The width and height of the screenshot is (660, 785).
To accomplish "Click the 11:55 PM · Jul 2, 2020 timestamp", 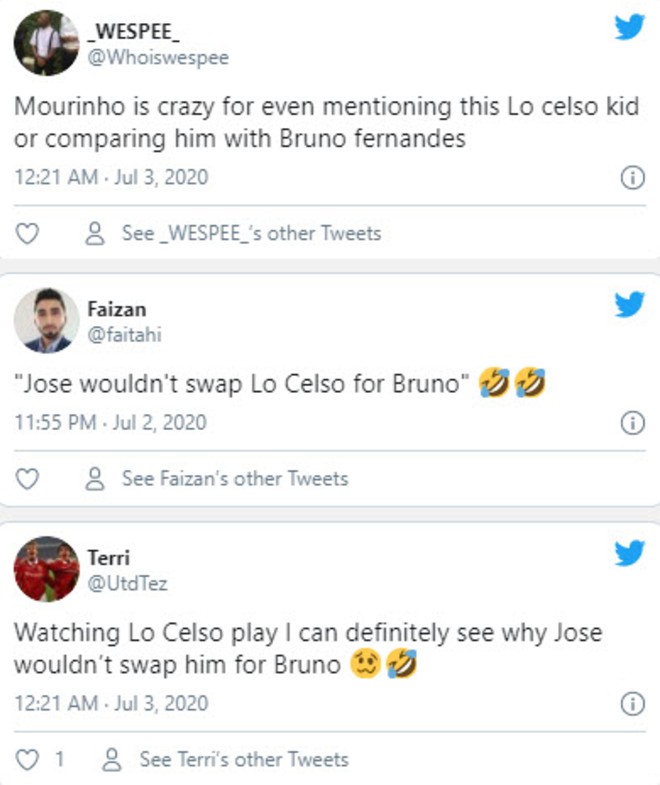I will coord(111,423).
